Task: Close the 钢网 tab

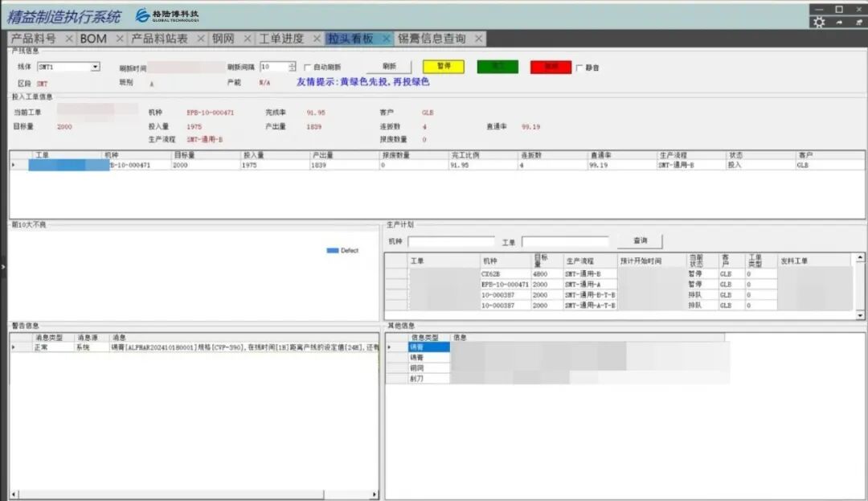Action: click(248, 38)
